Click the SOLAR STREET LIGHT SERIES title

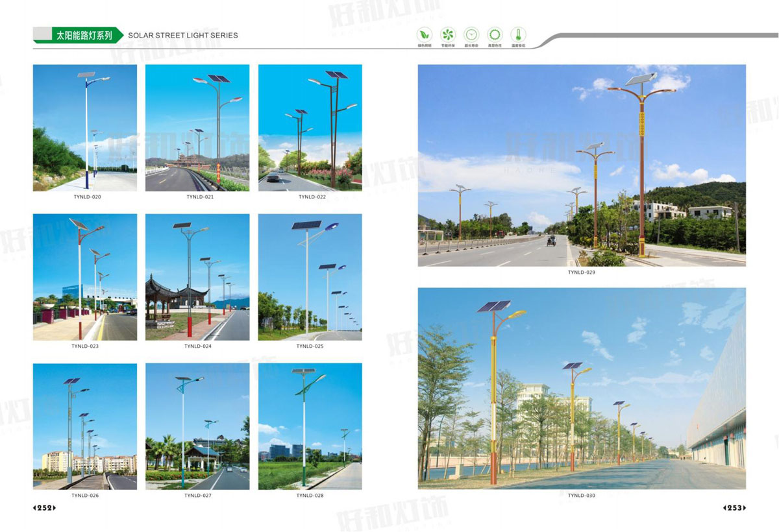(x=183, y=36)
